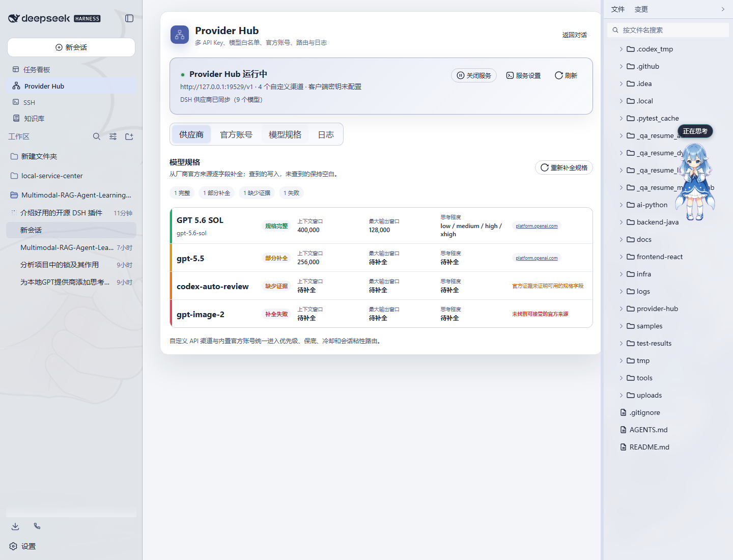Open the conversation 分析项目中的锁及其作用
The width and height of the screenshot is (733, 560).
click(71, 265)
